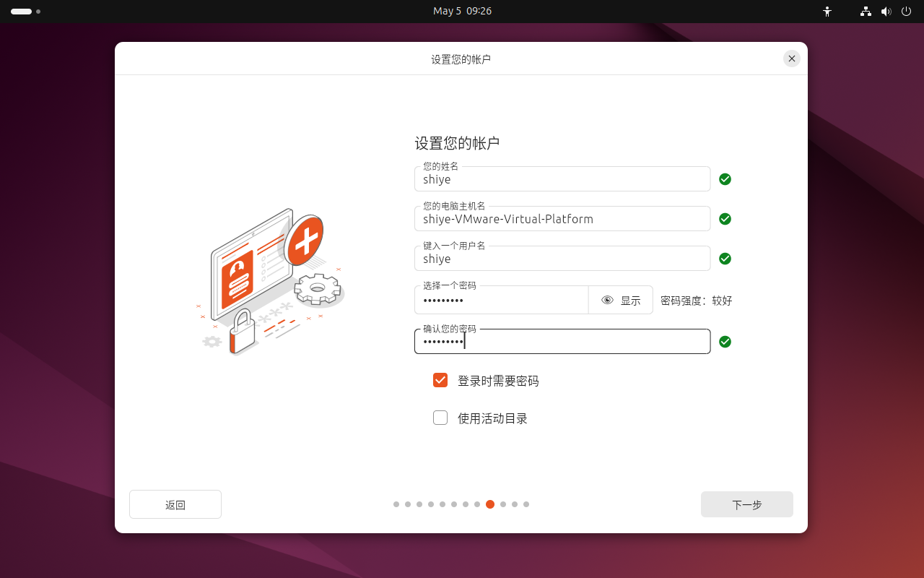Click the first pagination dot
This screenshot has width=924, height=578.
click(396, 504)
